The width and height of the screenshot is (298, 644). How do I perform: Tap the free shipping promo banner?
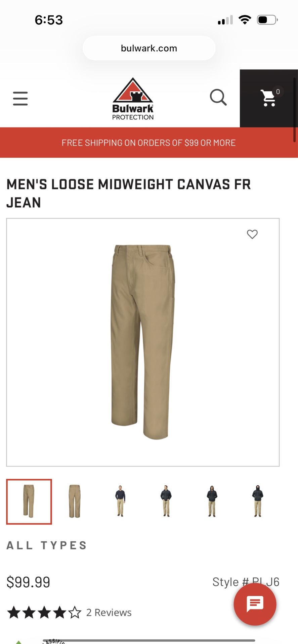coord(149,143)
